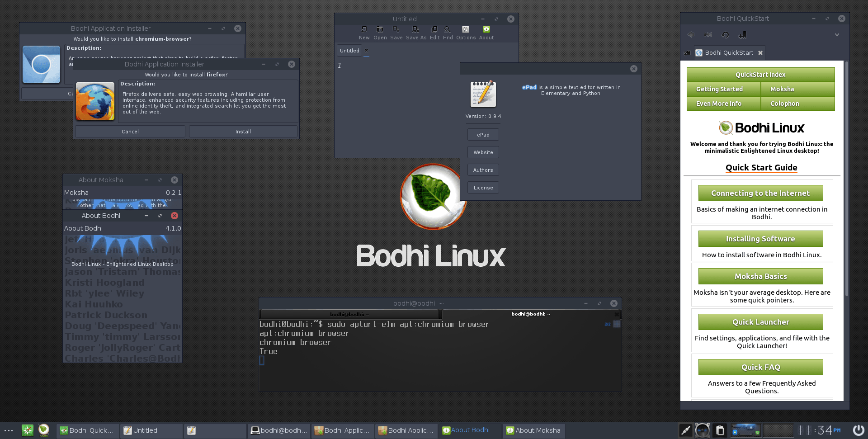Viewport: 868px width, 439px height.
Task: Reload the Bodhi QuickStart page
Action: pos(725,34)
